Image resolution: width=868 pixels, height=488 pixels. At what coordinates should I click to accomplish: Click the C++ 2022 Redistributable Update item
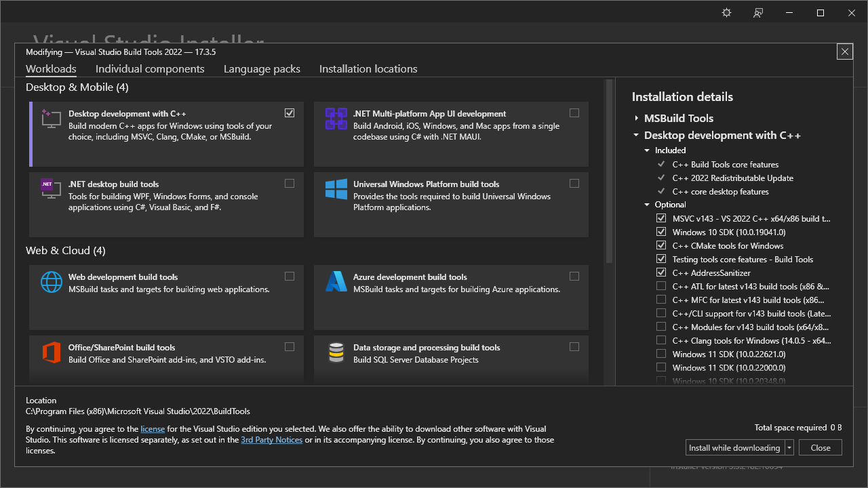tap(733, 178)
